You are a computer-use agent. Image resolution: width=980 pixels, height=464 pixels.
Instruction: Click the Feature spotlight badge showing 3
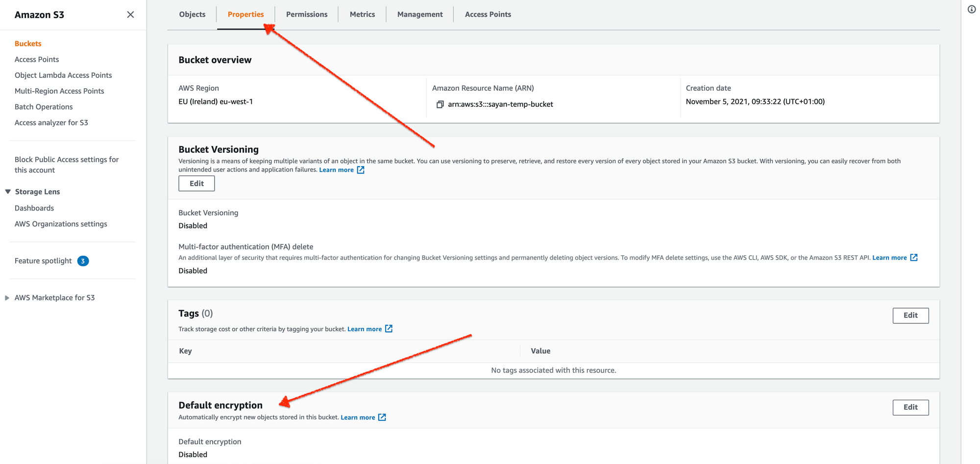click(x=83, y=261)
